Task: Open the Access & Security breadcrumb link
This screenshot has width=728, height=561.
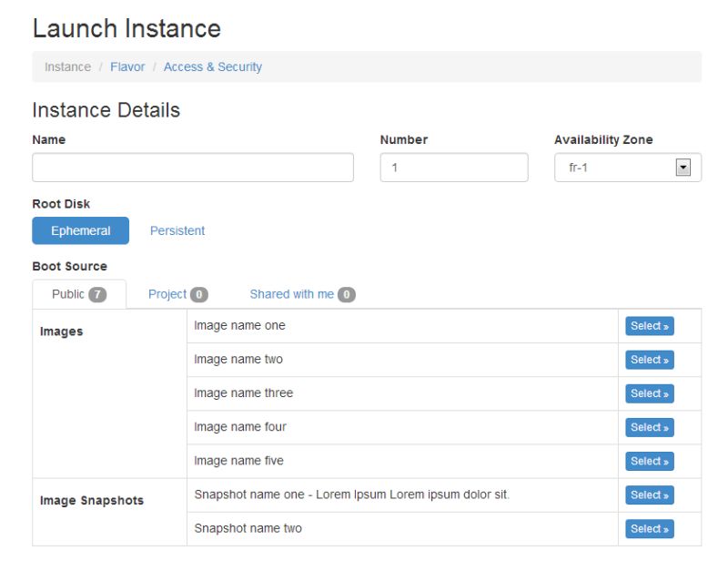Action: (x=213, y=66)
